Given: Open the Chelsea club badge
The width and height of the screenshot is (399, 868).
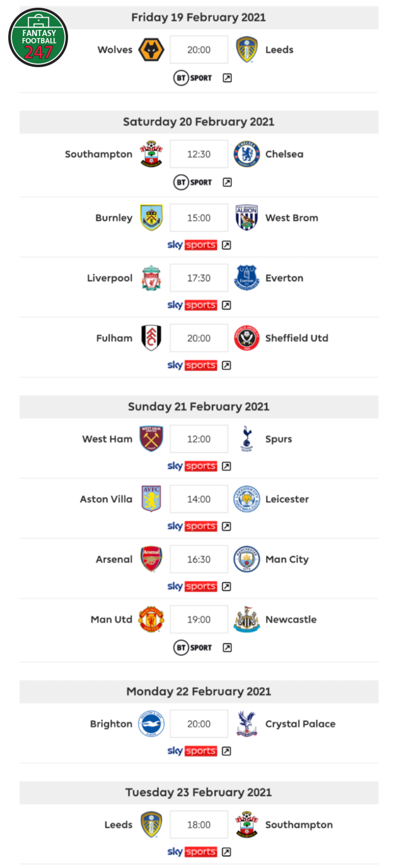Looking at the screenshot, I should coord(247,154).
